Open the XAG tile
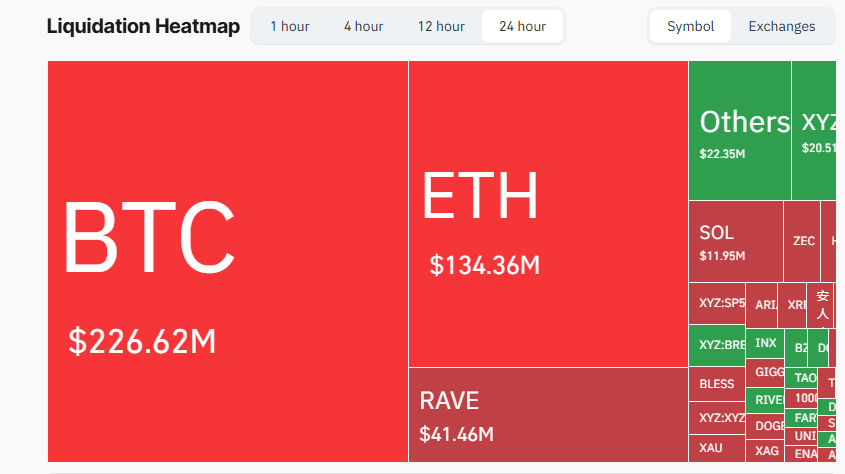 (x=767, y=450)
